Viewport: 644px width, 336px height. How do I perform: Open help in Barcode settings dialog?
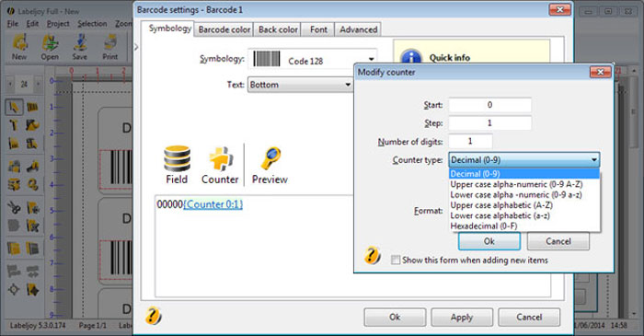pos(154,316)
